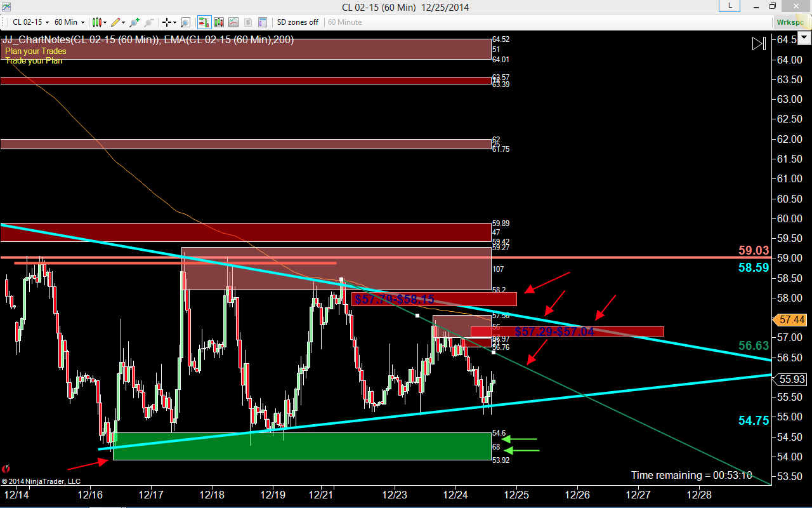The height and width of the screenshot is (508, 812).
Task: Open the chart properties icon
Action: (261, 22)
